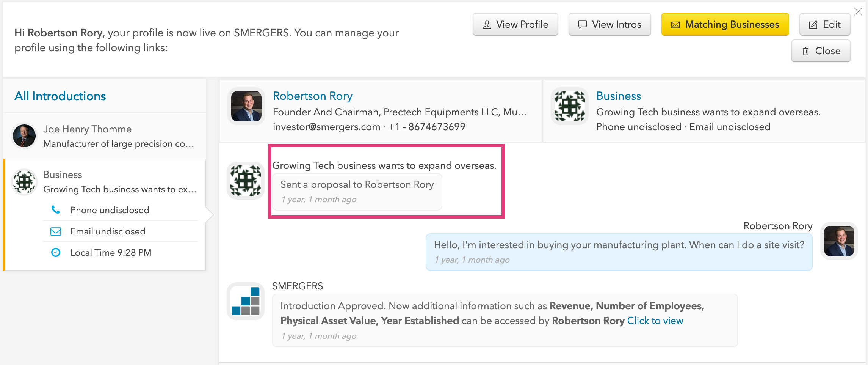The height and width of the screenshot is (365, 868).
Task: Select the All Introductions heading
Action: [x=60, y=96]
